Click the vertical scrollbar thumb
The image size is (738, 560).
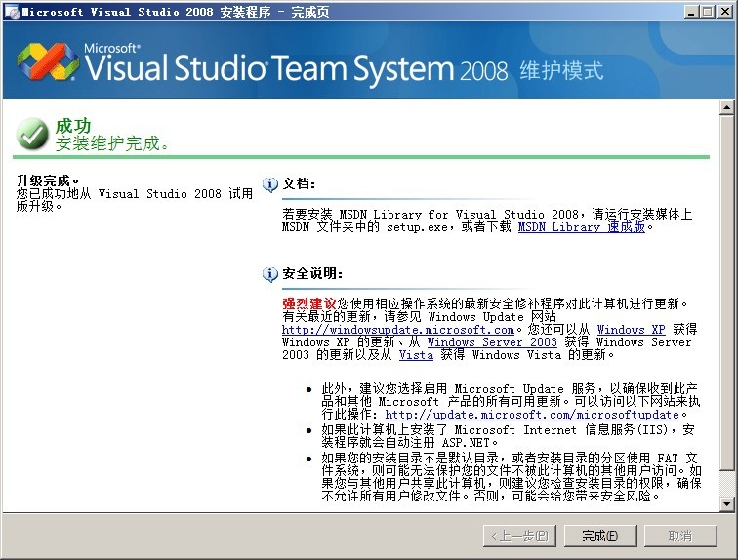tap(726, 293)
